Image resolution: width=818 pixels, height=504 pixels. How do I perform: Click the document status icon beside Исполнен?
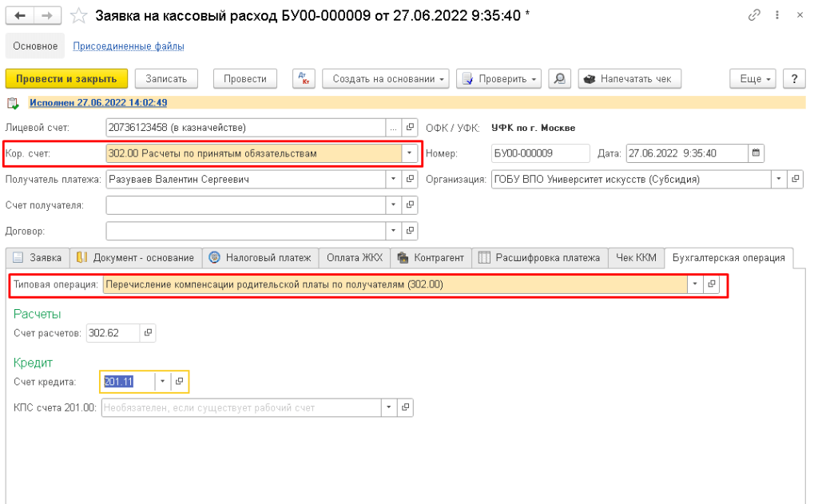[x=13, y=103]
